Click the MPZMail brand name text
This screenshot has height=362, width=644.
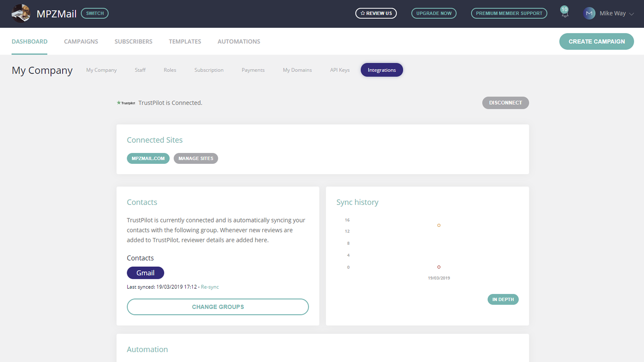[x=56, y=14]
